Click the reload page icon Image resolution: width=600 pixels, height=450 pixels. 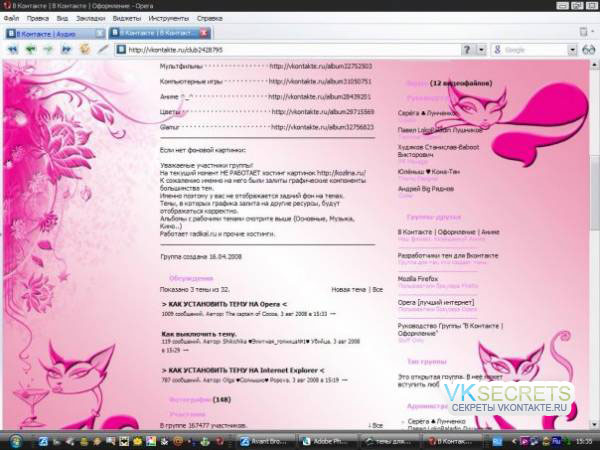click(85, 49)
